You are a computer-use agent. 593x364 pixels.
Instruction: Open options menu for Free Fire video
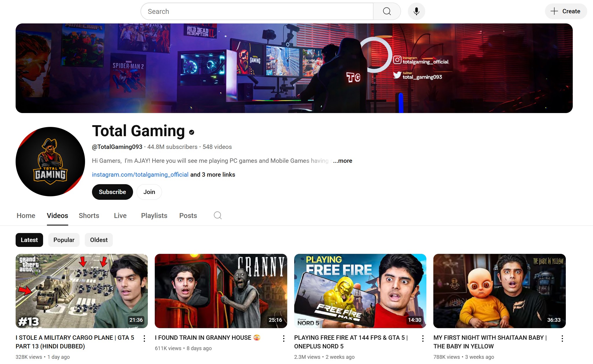point(423,338)
